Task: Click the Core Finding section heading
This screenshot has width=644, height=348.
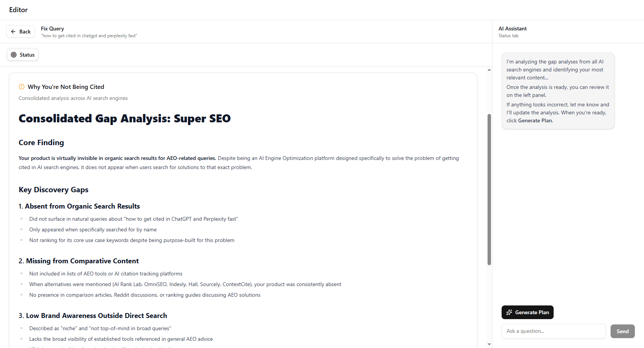Action: pos(41,142)
